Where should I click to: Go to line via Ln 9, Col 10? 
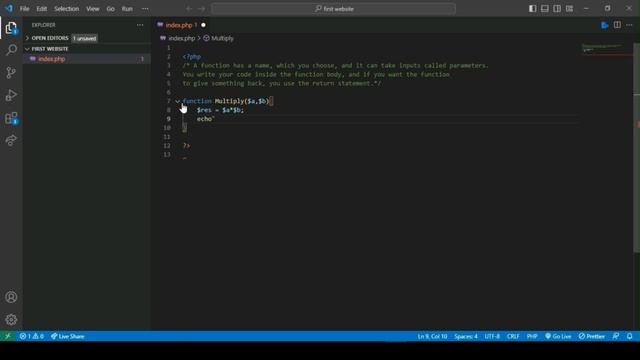pyautogui.click(x=432, y=336)
